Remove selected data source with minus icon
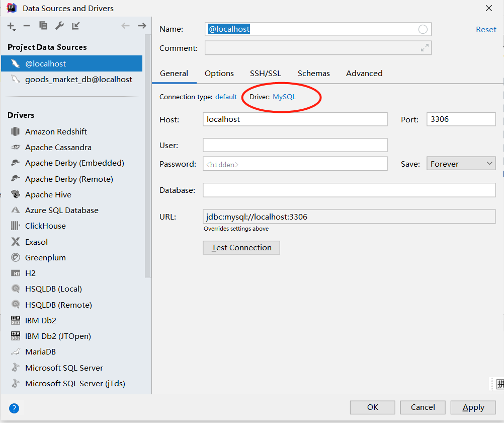Viewport: 504px width, 423px height. pyautogui.click(x=27, y=26)
